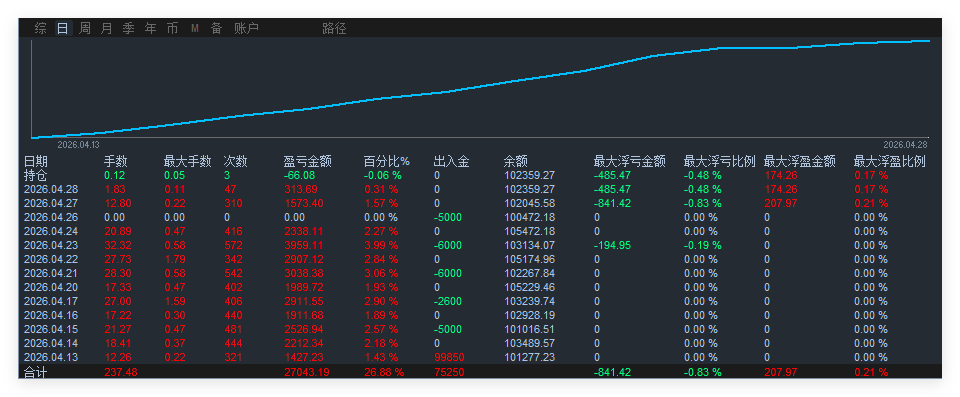Click the 次数 column header

(x=236, y=162)
